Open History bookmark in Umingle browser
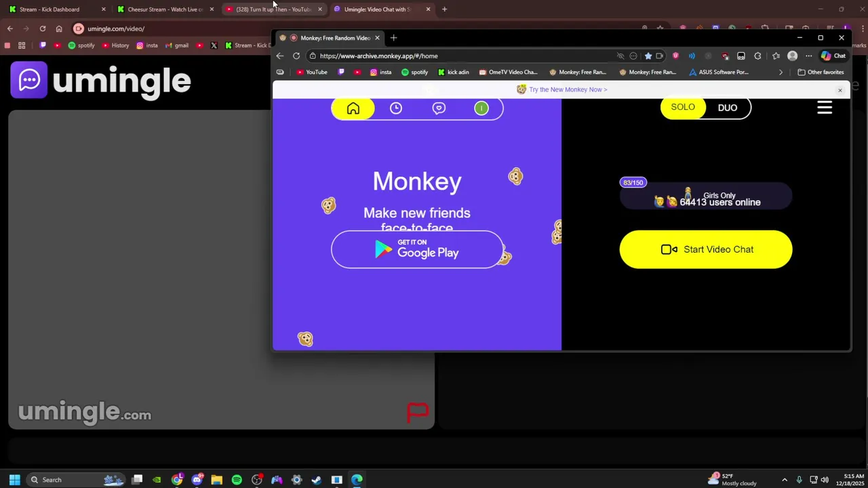Viewport: 868px width, 488px height. 115,45
